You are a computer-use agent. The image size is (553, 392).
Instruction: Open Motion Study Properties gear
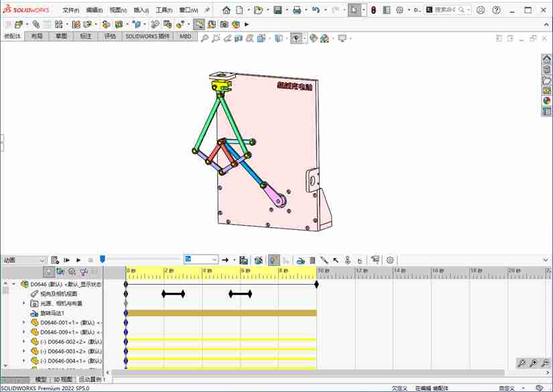390,260
